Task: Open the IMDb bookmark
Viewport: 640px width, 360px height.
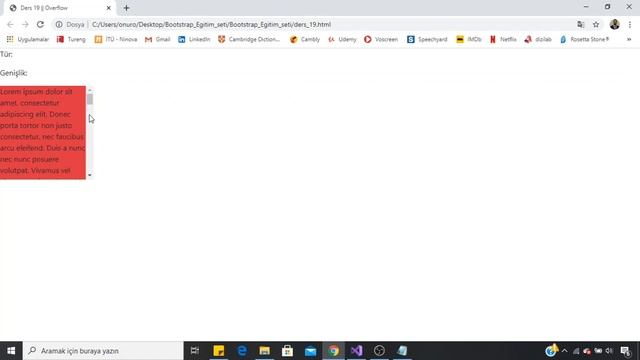Action: point(469,39)
